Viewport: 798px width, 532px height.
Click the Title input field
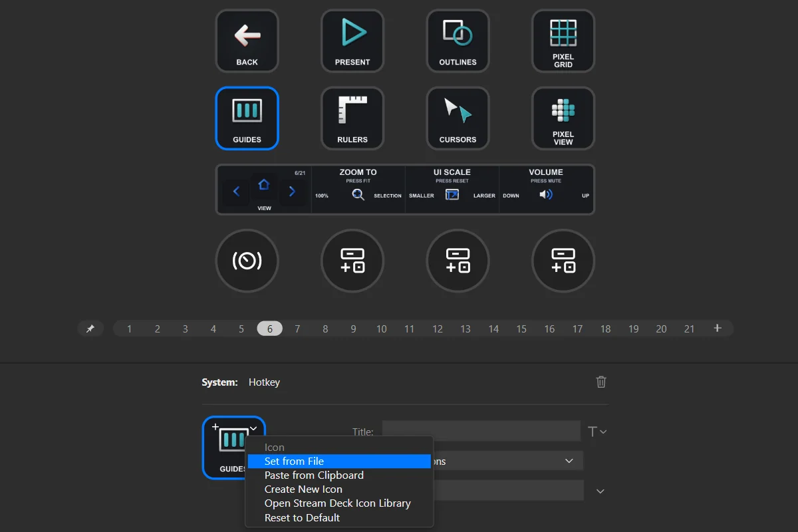coord(481,431)
